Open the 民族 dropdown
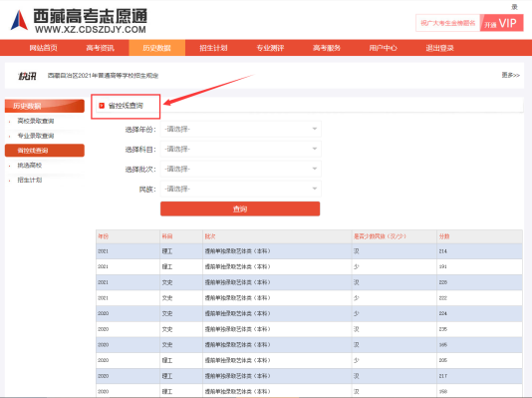This screenshot has height=398, width=532. pos(240,189)
